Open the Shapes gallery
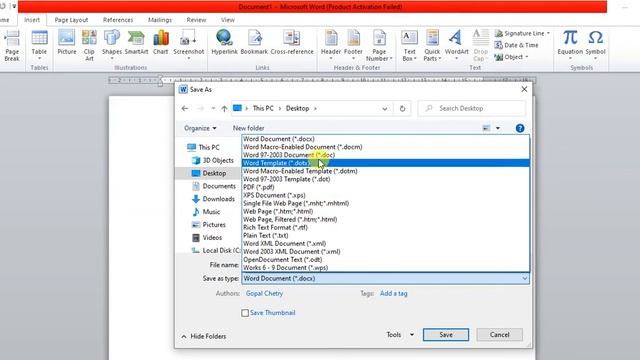The image size is (640, 360). tap(111, 45)
